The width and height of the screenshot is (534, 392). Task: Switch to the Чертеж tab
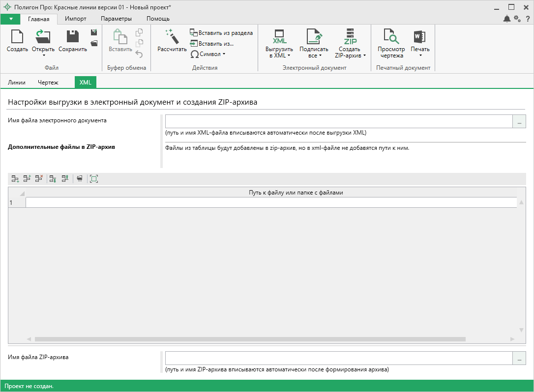point(48,83)
